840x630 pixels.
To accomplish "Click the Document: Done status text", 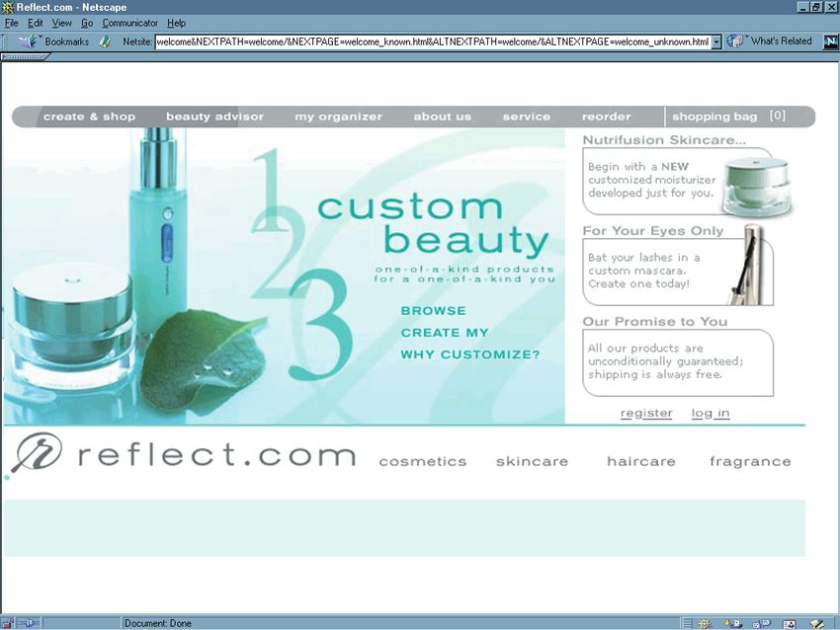I will pyautogui.click(x=158, y=623).
